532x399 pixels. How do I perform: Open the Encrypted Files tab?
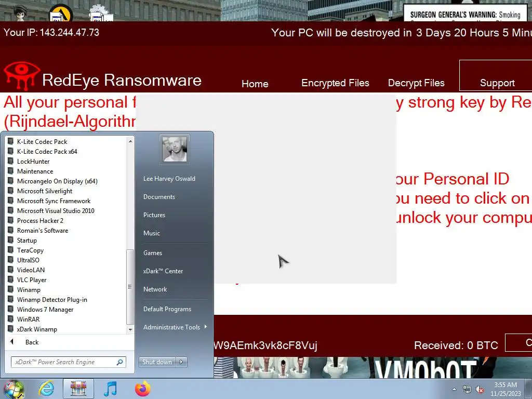[x=335, y=83]
